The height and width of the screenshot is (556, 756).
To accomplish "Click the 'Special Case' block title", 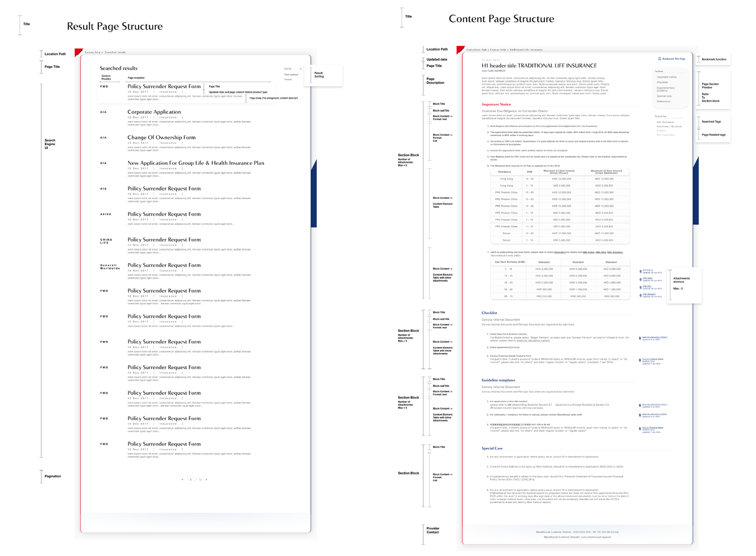I will coord(492,448).
